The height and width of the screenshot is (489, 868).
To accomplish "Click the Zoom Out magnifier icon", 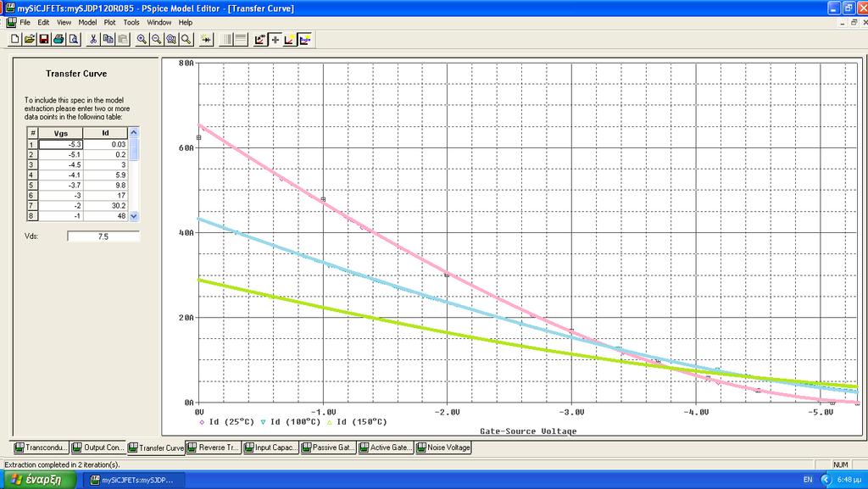I will (157, 39).
